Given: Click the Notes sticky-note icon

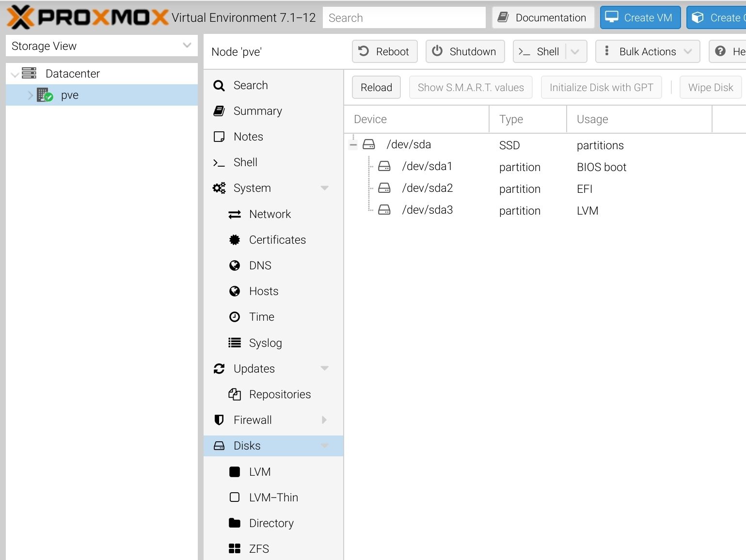Looking at the screenshot, I should (x=219, y=137).
